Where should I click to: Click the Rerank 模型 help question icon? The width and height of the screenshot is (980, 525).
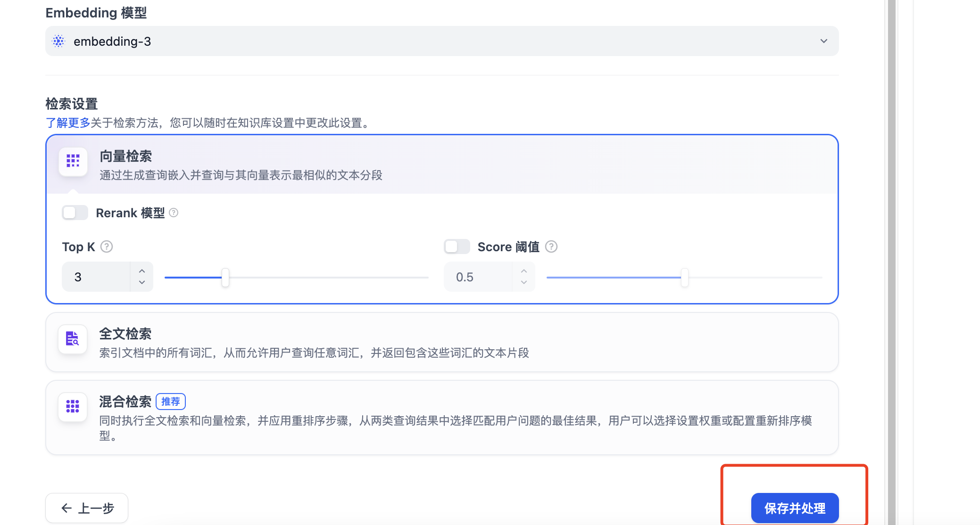[174, 213]
